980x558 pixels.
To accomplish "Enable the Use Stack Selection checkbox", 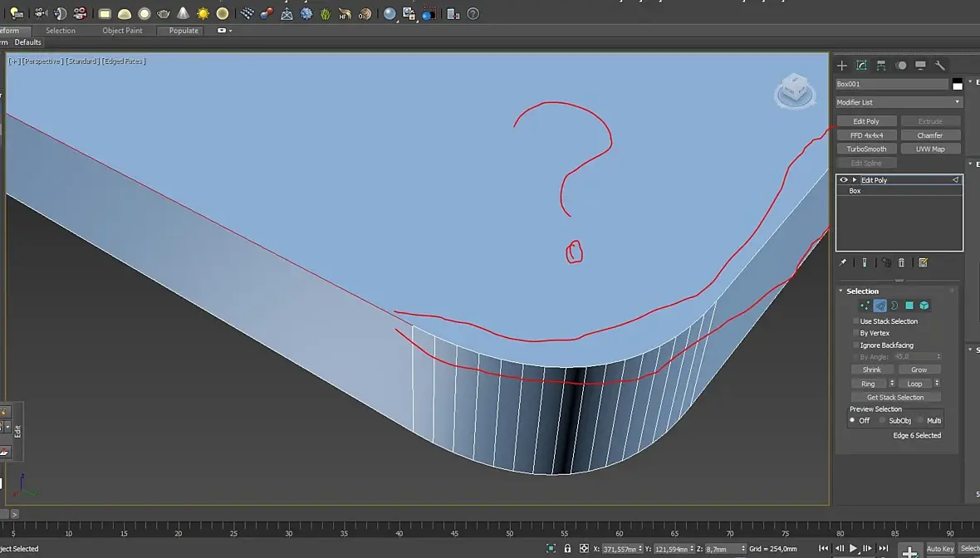I will [856, 321].
